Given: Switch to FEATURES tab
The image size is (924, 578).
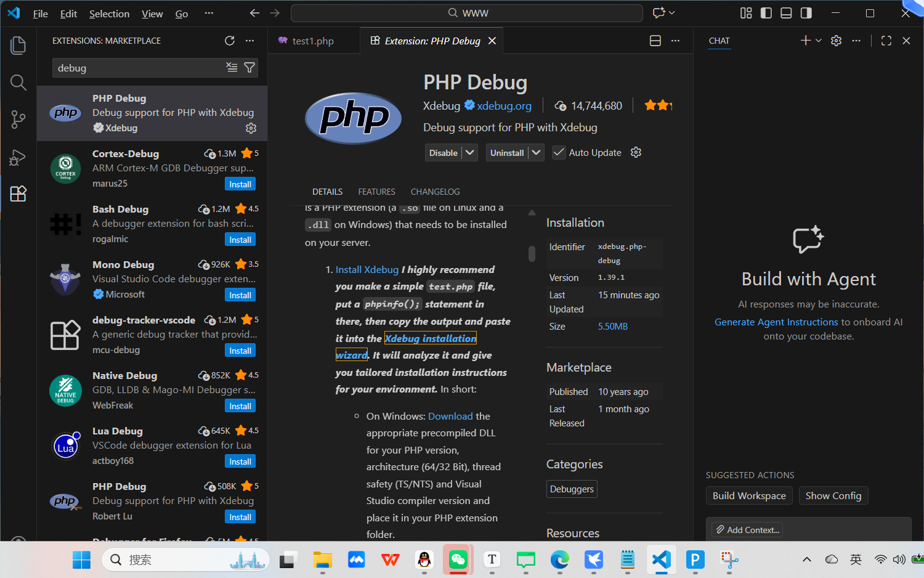Looking at the screenshot, I should click(x=377, y=192).
